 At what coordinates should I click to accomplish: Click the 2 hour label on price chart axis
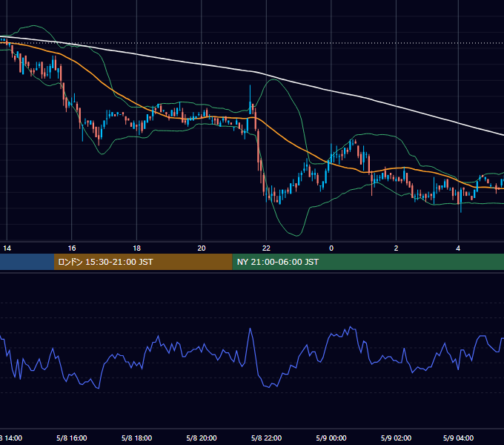tap(396, 248)
